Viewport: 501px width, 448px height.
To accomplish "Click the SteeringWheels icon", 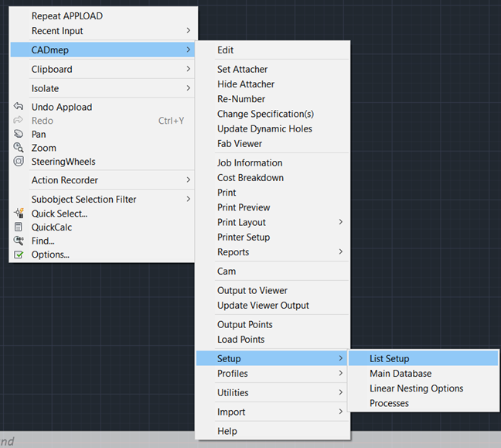I will pos(19,161).
